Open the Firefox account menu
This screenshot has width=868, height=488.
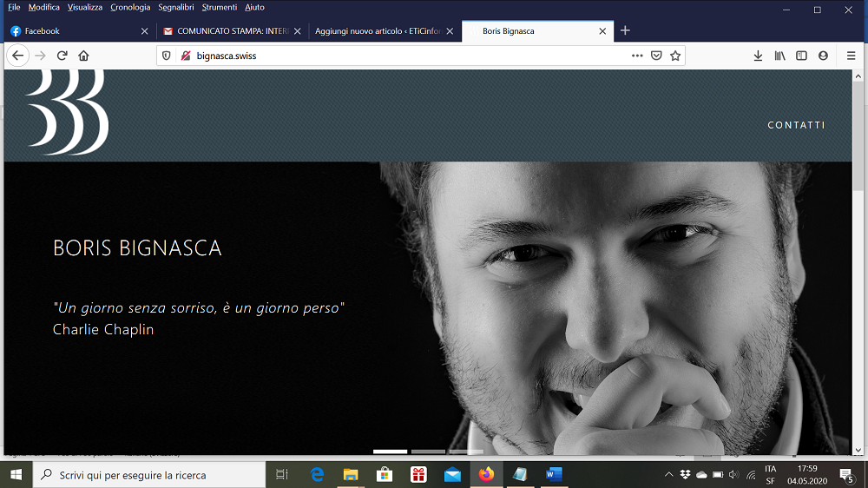pyautogui.click(x=823, y=56)
